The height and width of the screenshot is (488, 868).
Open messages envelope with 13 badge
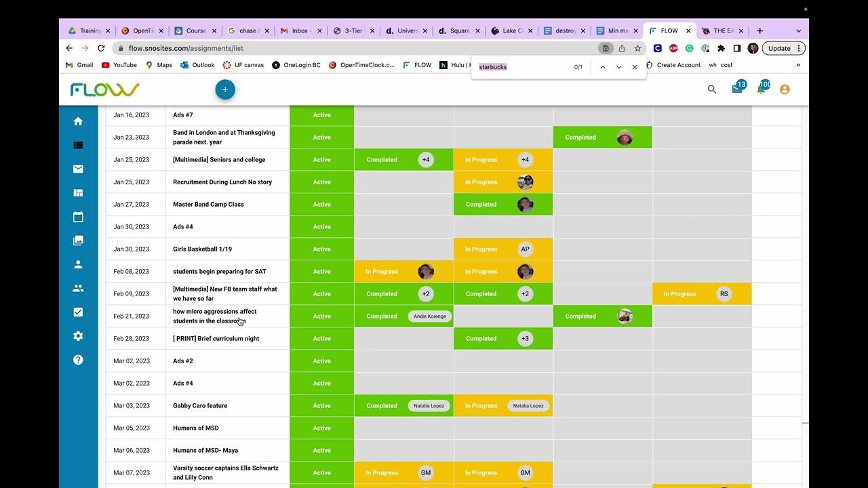(x=737, y=88)
